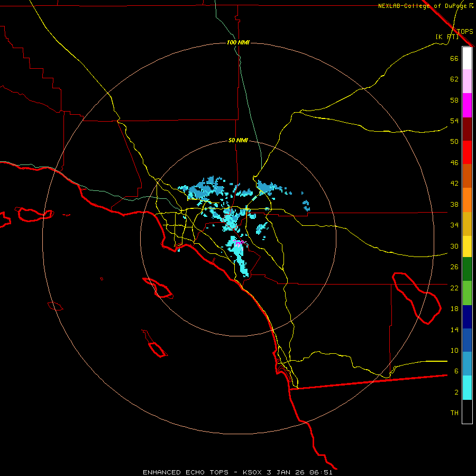Select the "62" scale label
This screenshot has height=476, width=476.
point(454,79)
